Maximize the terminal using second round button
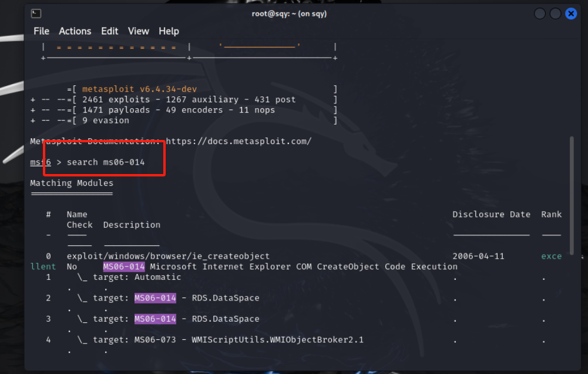 555,14
